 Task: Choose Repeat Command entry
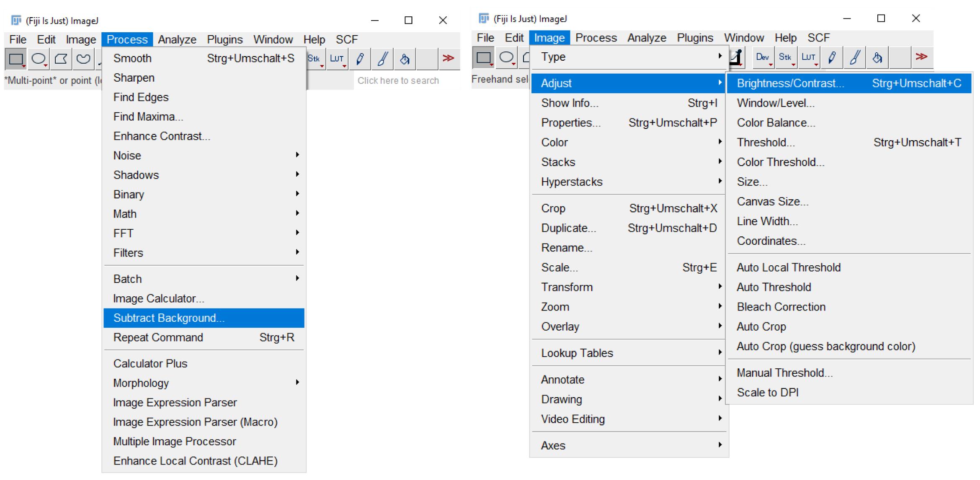tap(204, 337)
